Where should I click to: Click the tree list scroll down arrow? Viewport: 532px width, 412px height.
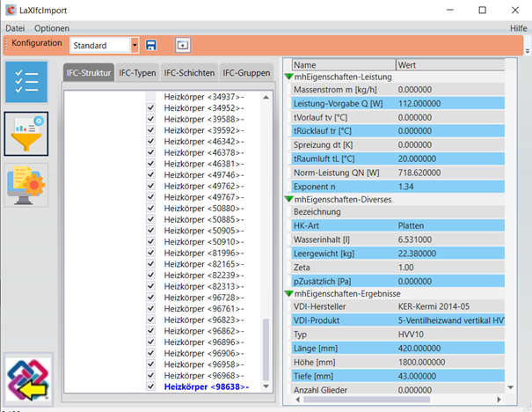coord(266,386)
